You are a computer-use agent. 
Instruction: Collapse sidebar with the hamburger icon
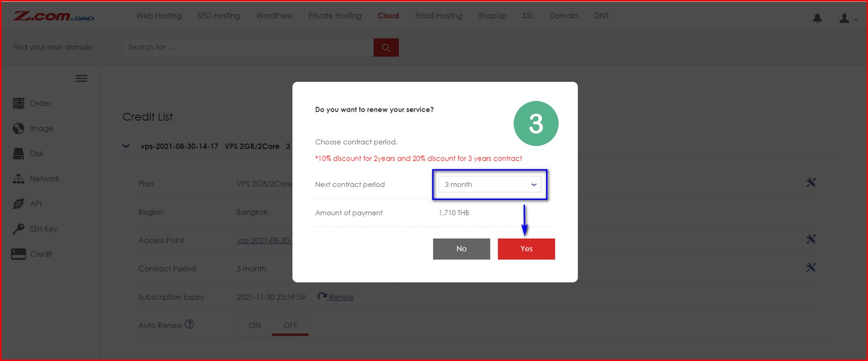pyautogui.click(x=81, y=78)
